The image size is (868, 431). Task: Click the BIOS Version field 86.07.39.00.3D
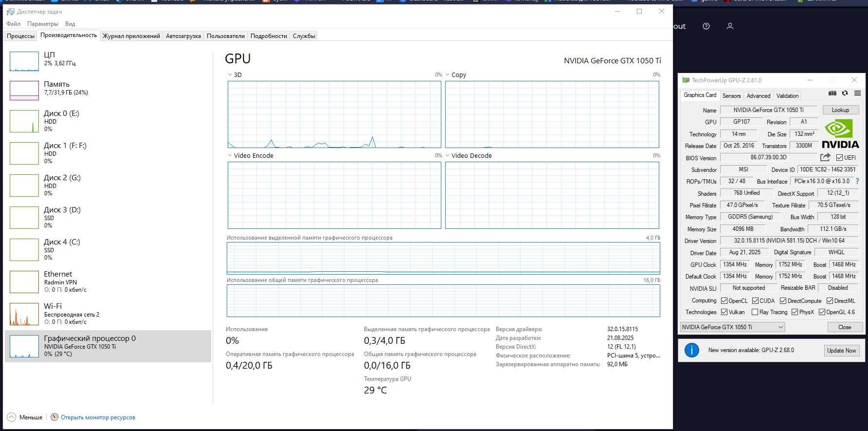pos(768,157)
